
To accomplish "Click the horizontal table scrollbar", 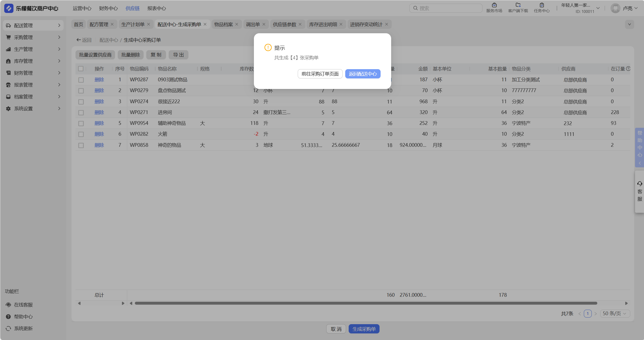I will [x=366, y=303].
